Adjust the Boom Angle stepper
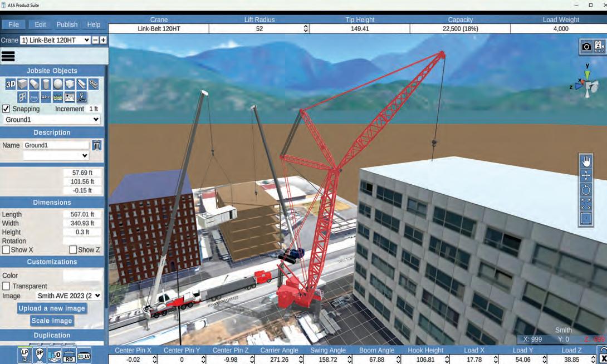Image resolution: width=607 pixels, height=364 pixels. (x=398, y=360)
